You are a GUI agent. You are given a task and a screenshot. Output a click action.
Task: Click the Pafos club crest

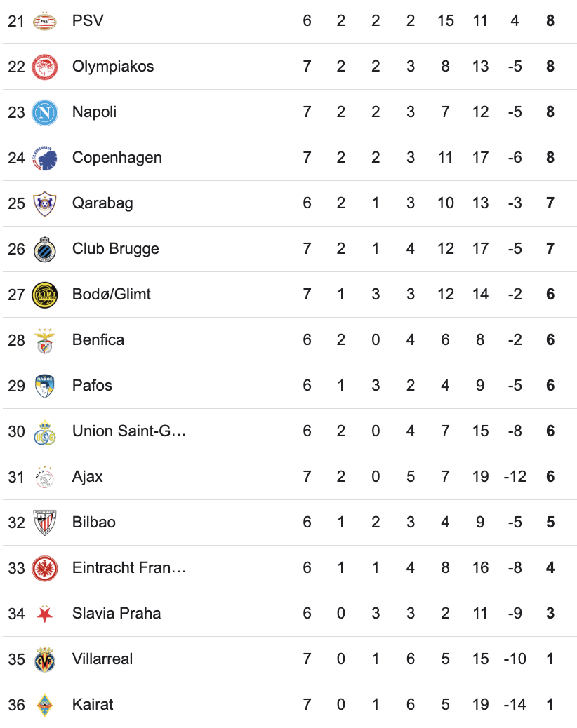click(x=45, y=386)
